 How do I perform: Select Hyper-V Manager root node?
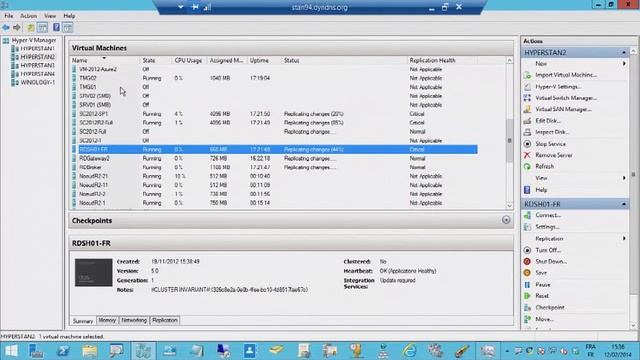34,40
